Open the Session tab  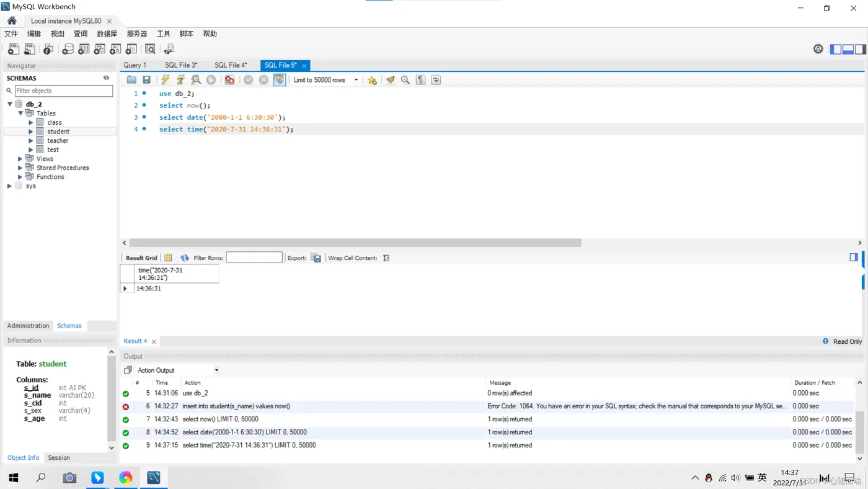tap(59, 458)
